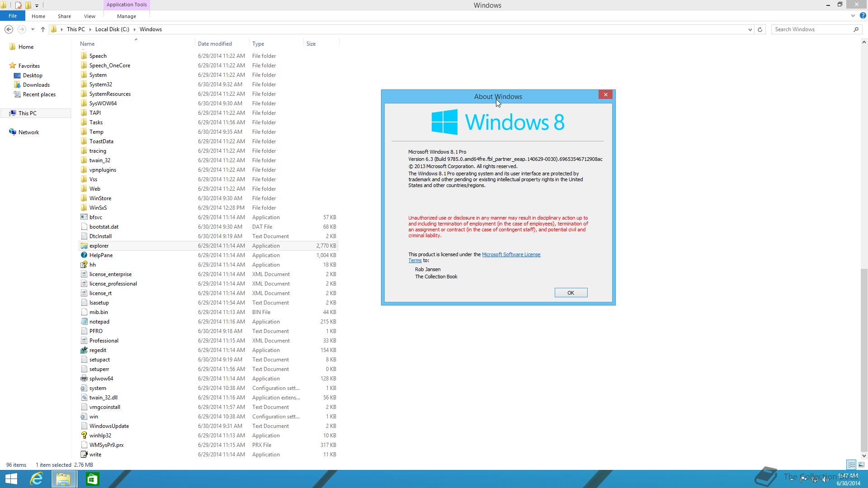Viewport: 868px width, 488px height.
Task: Open the Start button on taskbar
Action: point(11,479)
